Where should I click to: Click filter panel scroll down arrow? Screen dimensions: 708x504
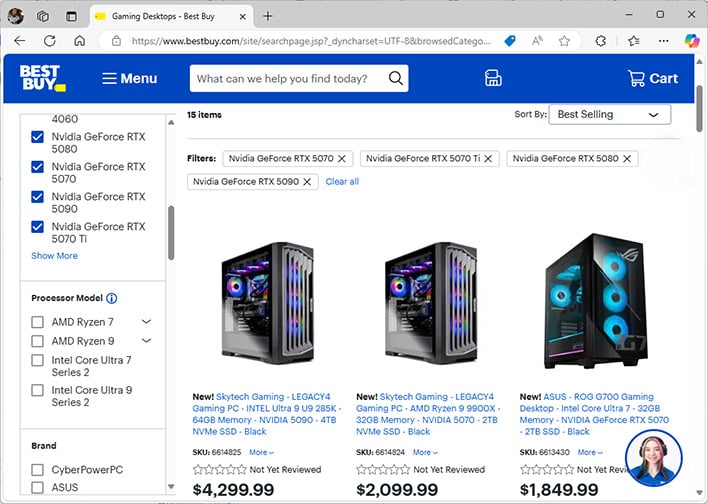(171, 486)
